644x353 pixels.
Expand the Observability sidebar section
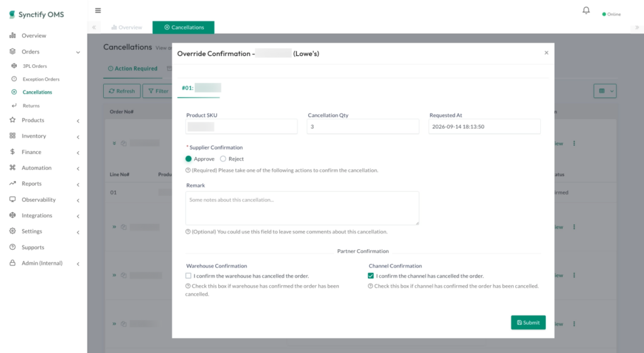tap(78, 201)
